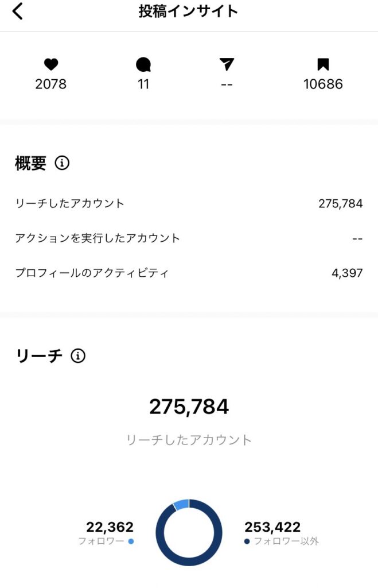The image size is (378, 588).
Task: Click the paper plane shares icon
Action: (227, 65)
